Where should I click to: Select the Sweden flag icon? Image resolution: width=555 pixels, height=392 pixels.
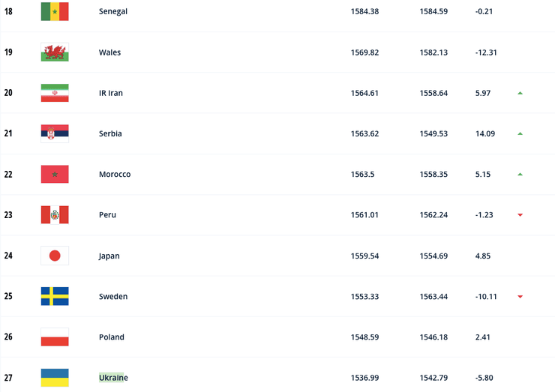tap(55, 296)
